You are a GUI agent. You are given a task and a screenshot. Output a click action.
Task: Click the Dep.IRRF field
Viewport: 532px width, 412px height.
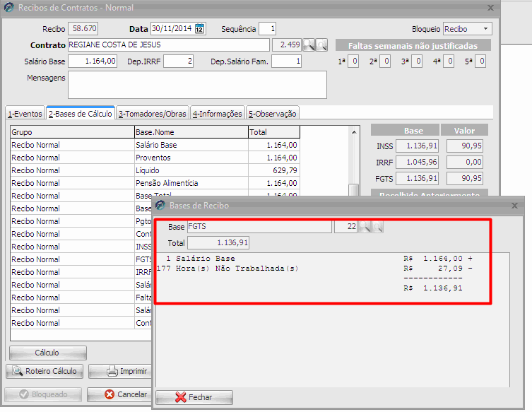click(x=179, y=61)
